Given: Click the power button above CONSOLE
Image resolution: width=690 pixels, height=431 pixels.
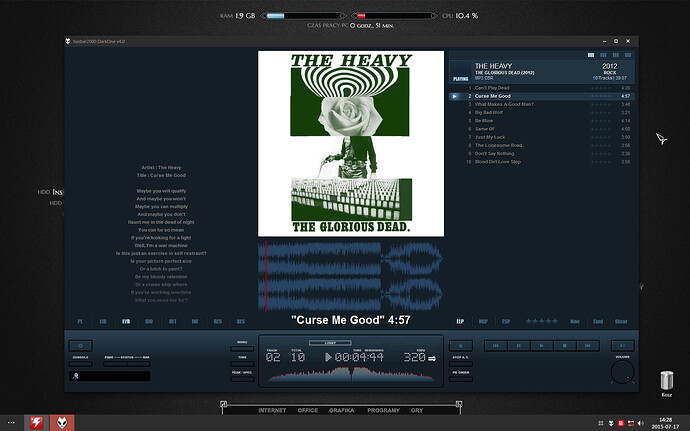Looking at the screenshot, I should (x=81, y=346).
